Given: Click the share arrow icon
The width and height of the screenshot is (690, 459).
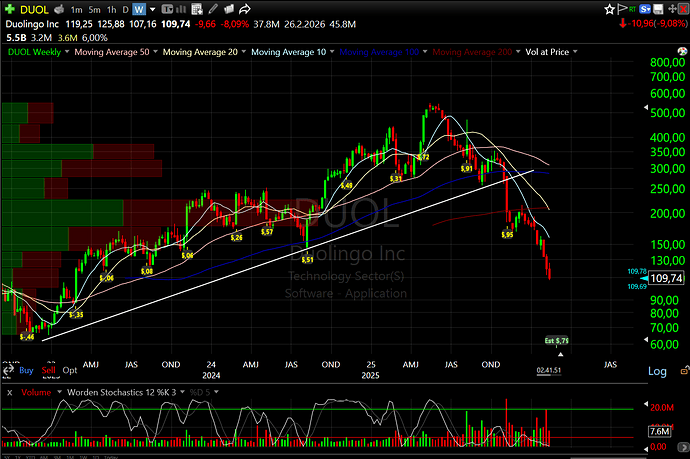Looking at the screenshot, I should point(245,9).
